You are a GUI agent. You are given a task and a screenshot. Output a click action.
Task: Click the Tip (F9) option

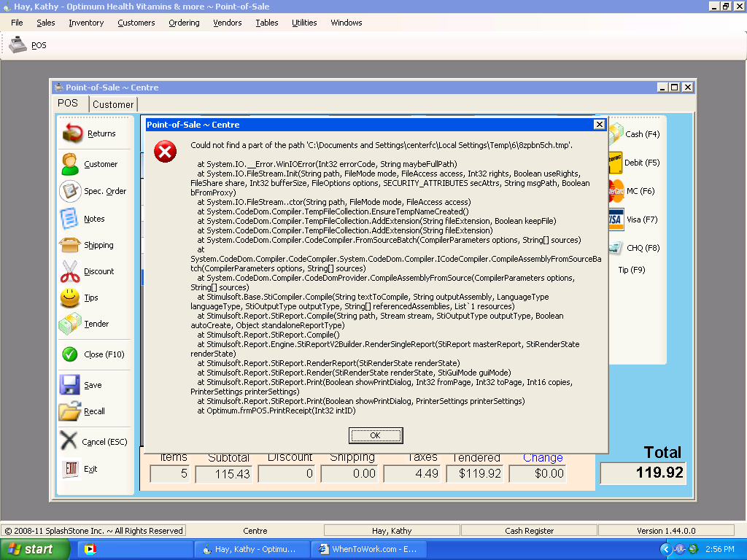click(632, 270)
